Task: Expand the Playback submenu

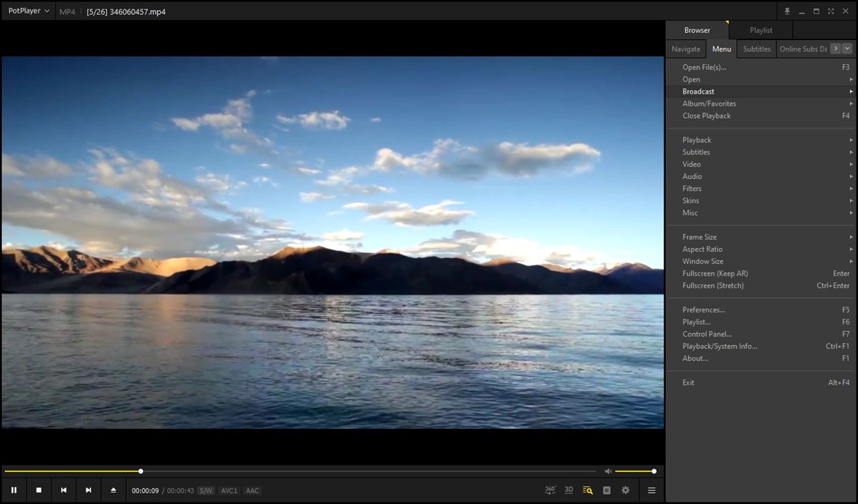Action: tap(761, 140)
